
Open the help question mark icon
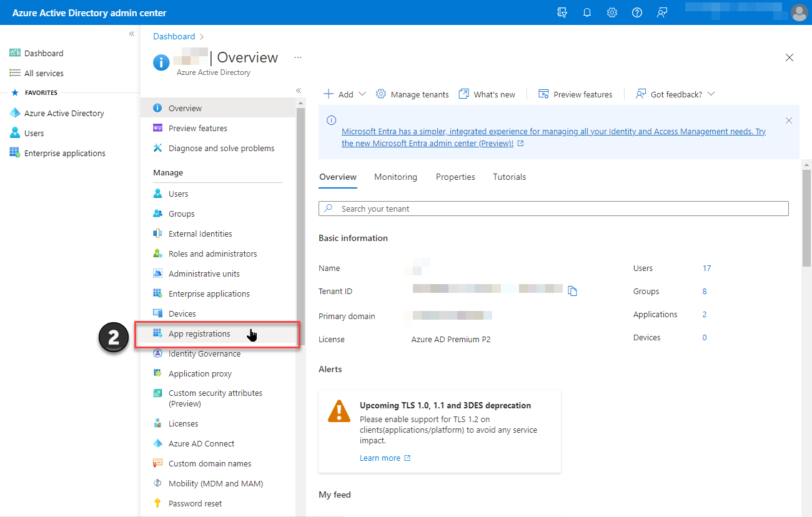click(x=637, y=12)
